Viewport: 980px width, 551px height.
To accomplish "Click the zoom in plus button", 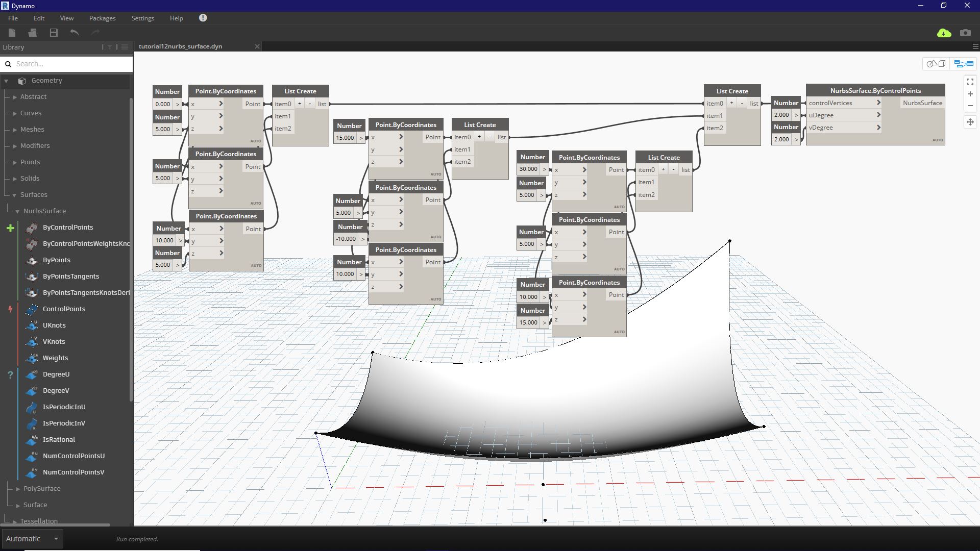I will coord(970,94).
